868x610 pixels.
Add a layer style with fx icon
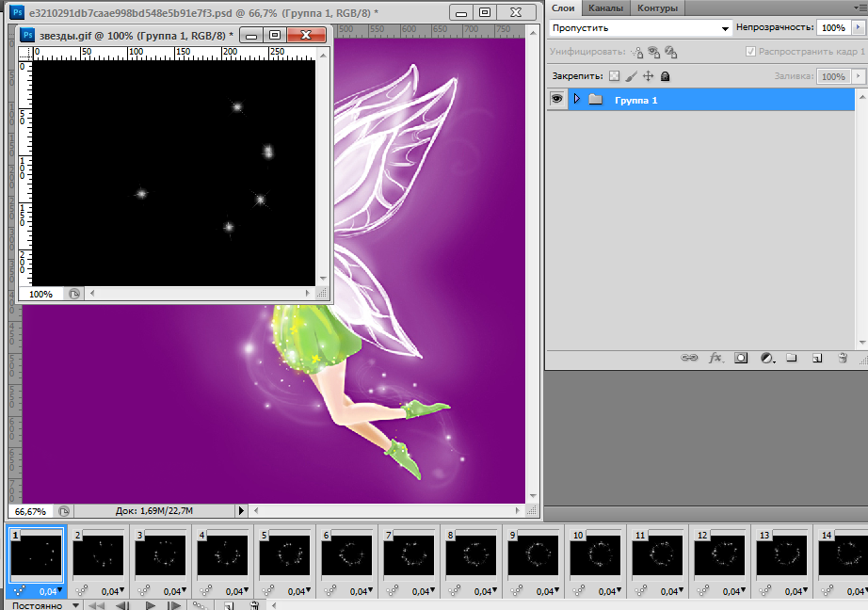(715, 358)
